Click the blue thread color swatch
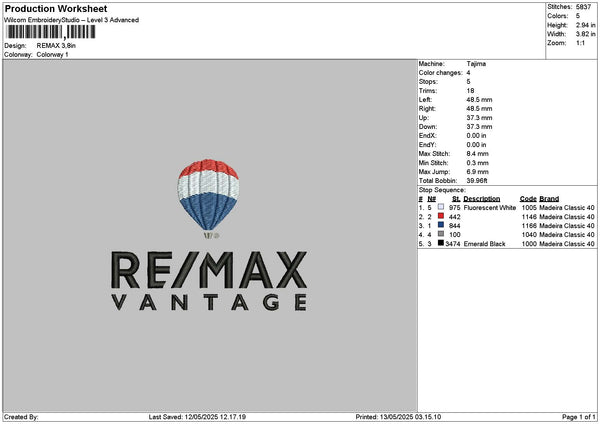This screenshot has width=600, height=424. pyautogui.click(x=441, y=225)
